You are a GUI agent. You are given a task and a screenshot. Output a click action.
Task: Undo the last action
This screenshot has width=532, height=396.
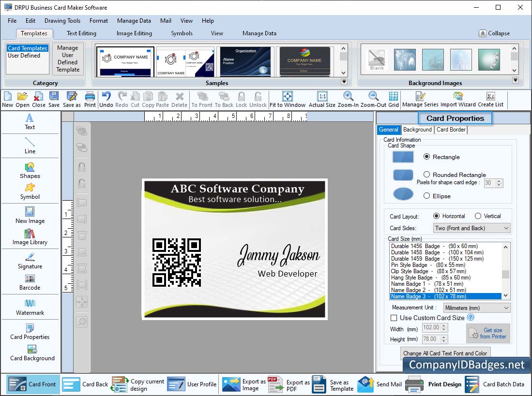coord(106,100)
